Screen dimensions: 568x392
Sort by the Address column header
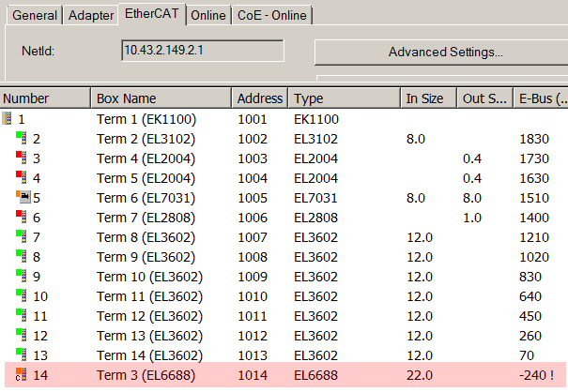tap(260, 98)
